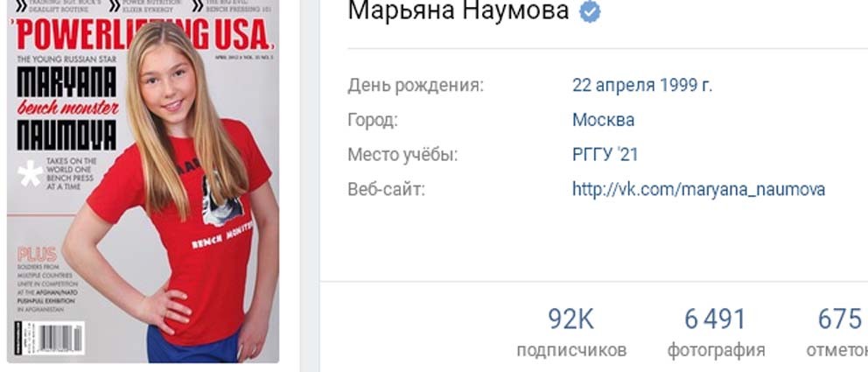Click the MARYANA NAUMOVA cover headline
Screen dimensions: 868x372
point(67,109)
